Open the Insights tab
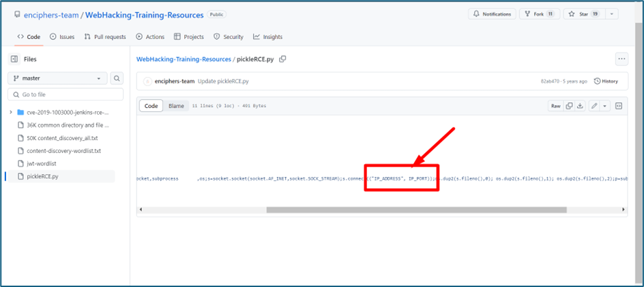 pyautogui.click(x=268, y=37)
